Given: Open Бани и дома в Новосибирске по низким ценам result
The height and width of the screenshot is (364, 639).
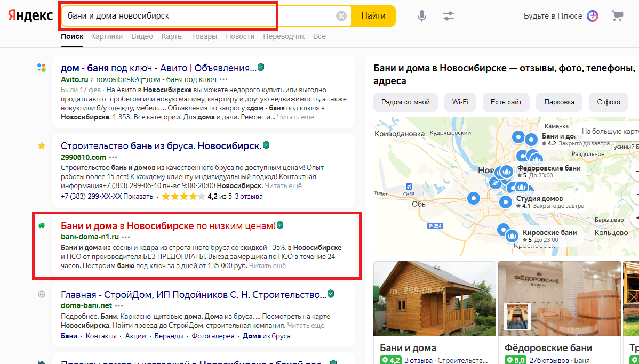Looking at the screenshot, I should (x=168, y=225).
